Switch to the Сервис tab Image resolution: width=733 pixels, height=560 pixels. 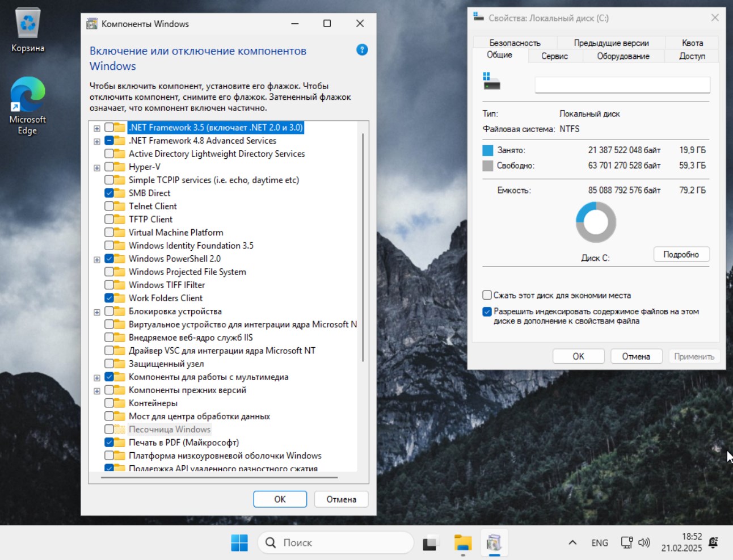[554, 56]
